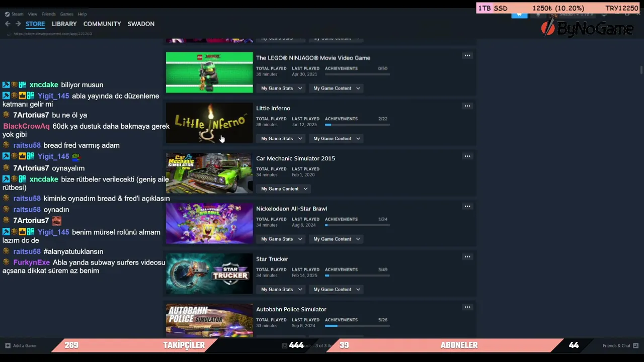Click Little Inferno's achievements progress bar
Screen dimensions: 644x362
357,125
